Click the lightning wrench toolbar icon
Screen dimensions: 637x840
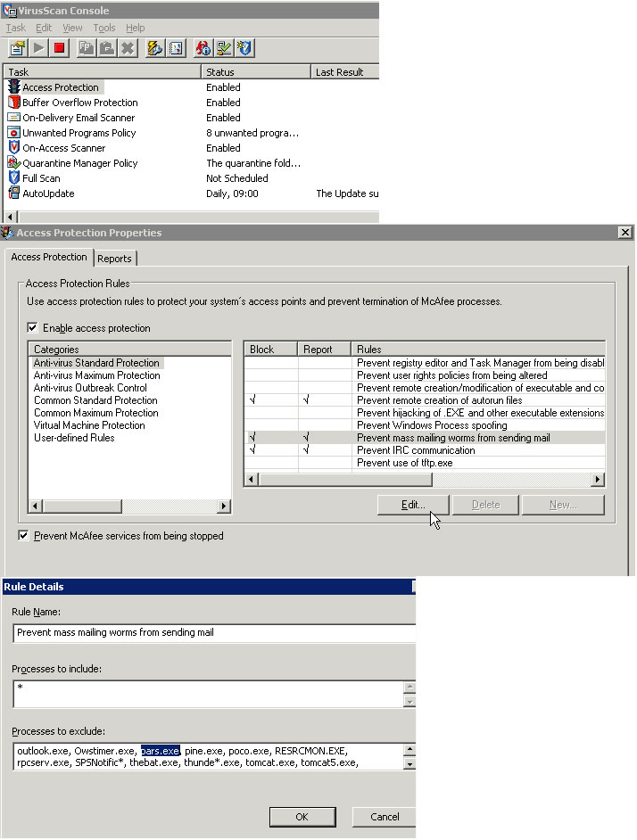(x=155, y=49)
